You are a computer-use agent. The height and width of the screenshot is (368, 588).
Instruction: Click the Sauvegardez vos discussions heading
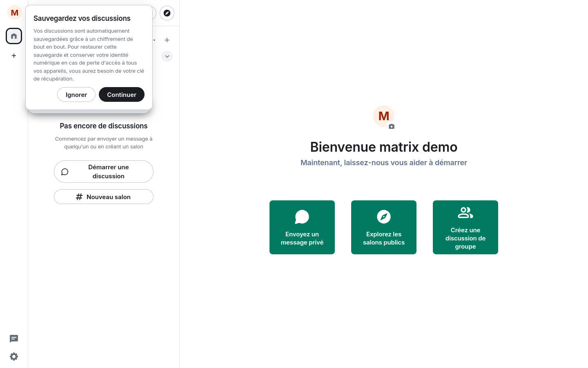click(82, 18)
